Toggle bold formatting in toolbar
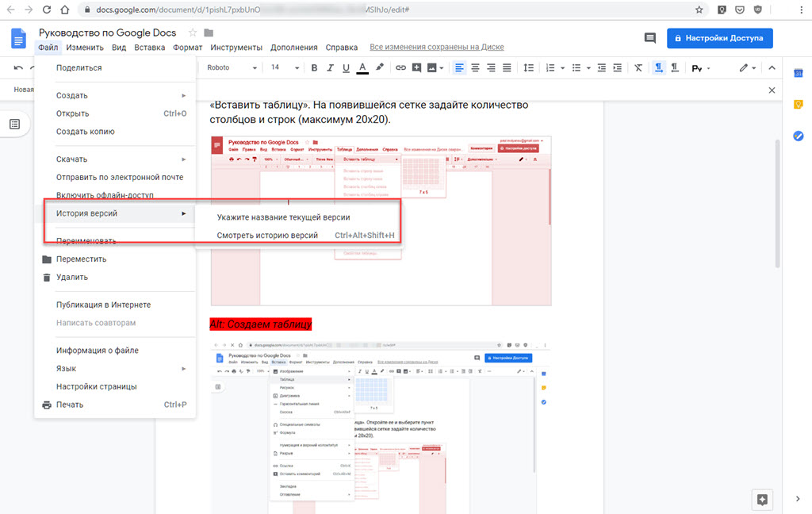Image resolution: width=812 pixels, height=514 pixels. (314, 68)
